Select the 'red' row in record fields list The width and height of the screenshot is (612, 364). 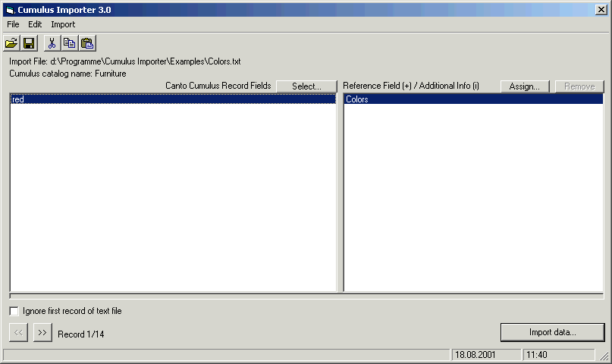tap(173, 99)
